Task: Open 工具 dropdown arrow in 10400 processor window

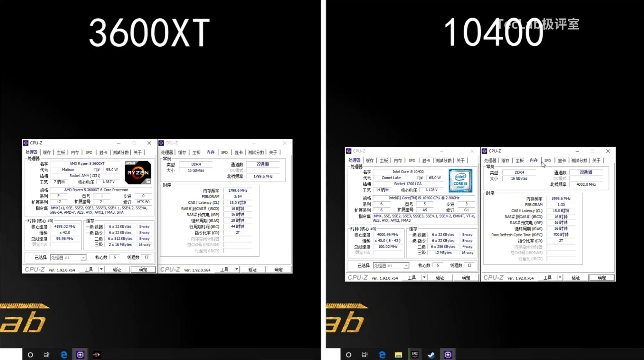Action: point(424,277)
